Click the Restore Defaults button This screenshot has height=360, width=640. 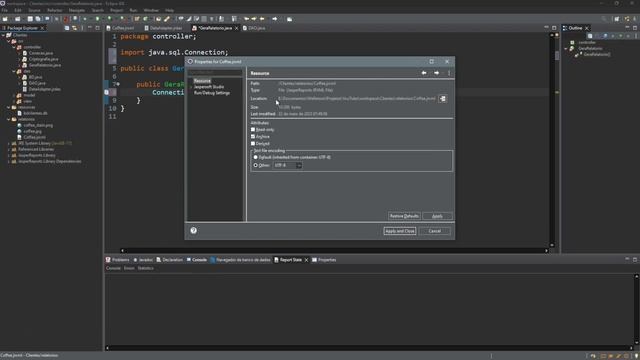point(404,216)
